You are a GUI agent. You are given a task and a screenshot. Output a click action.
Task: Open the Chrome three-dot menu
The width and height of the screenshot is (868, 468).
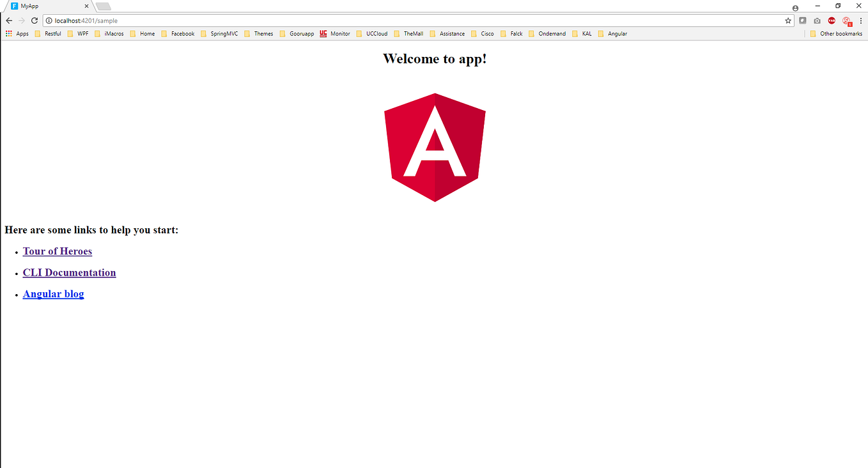click(861, 20)
